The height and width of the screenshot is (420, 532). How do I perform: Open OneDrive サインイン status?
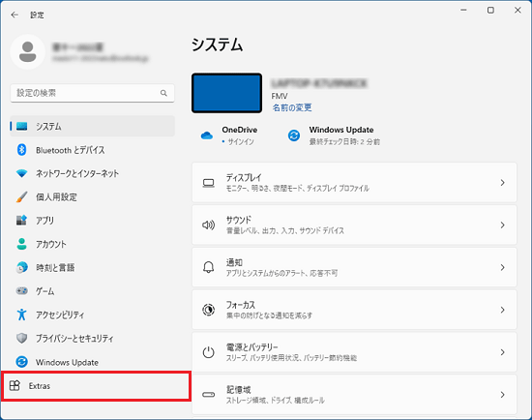point(229,135)
